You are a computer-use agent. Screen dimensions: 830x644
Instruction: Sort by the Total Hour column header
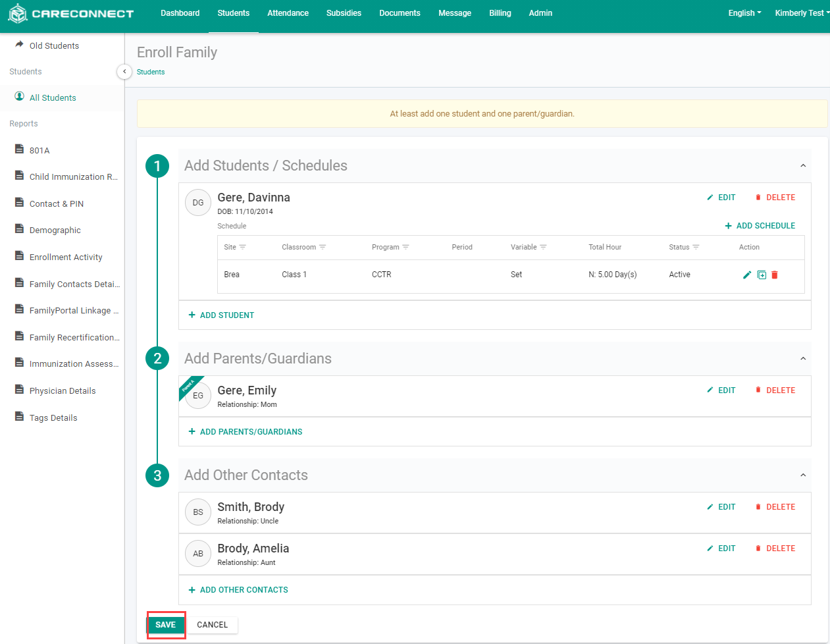605,248
